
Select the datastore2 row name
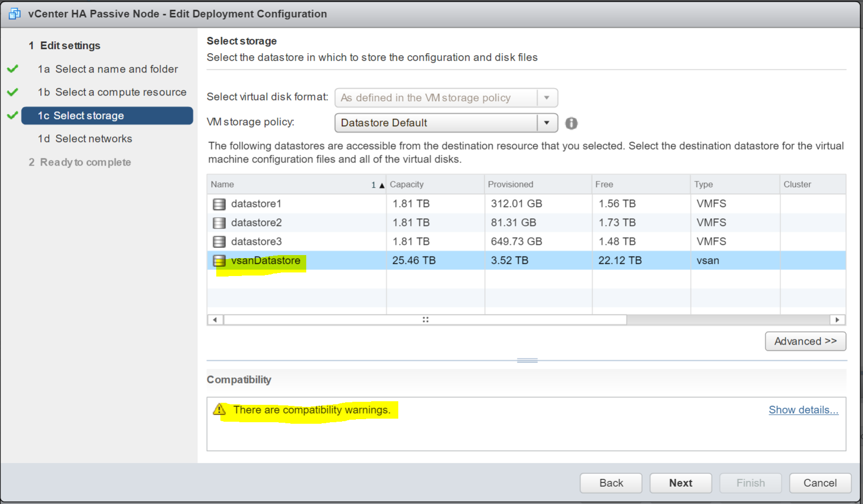[x=256, y=222]
